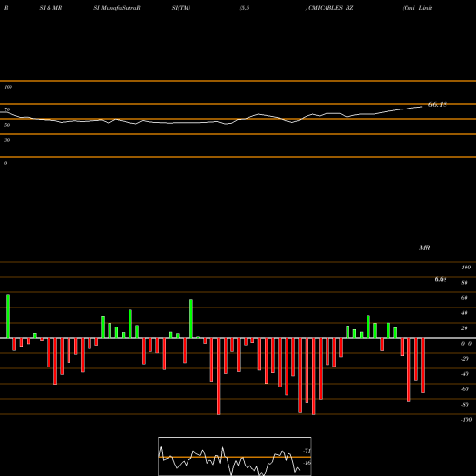
Task: Click the RSI value label 66.18
Action: click(438, 105)
